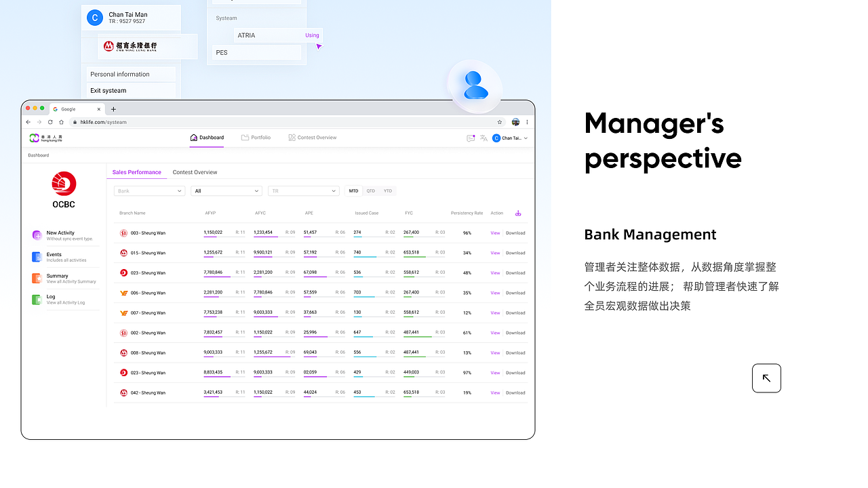
Task: Click the language translation icon
Action: coord(484,138)
